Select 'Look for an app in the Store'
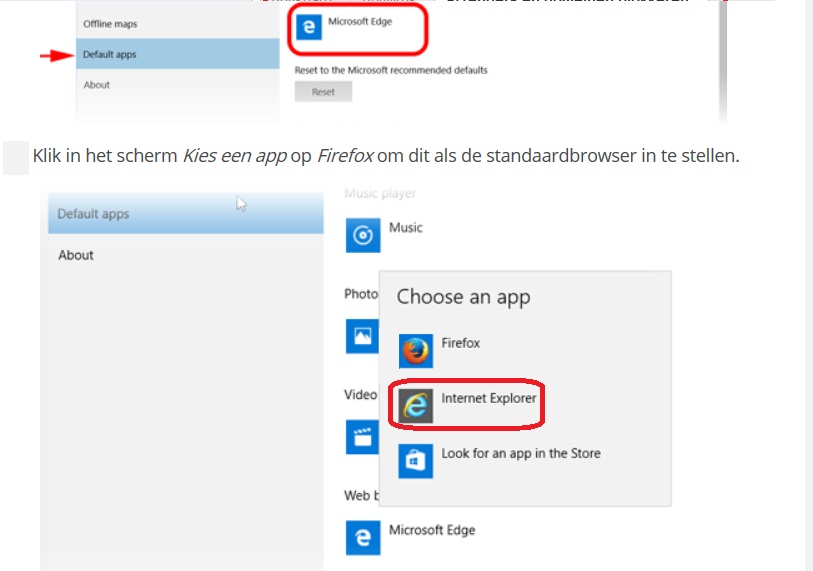813x571 pixels. [x=521, y=453]
